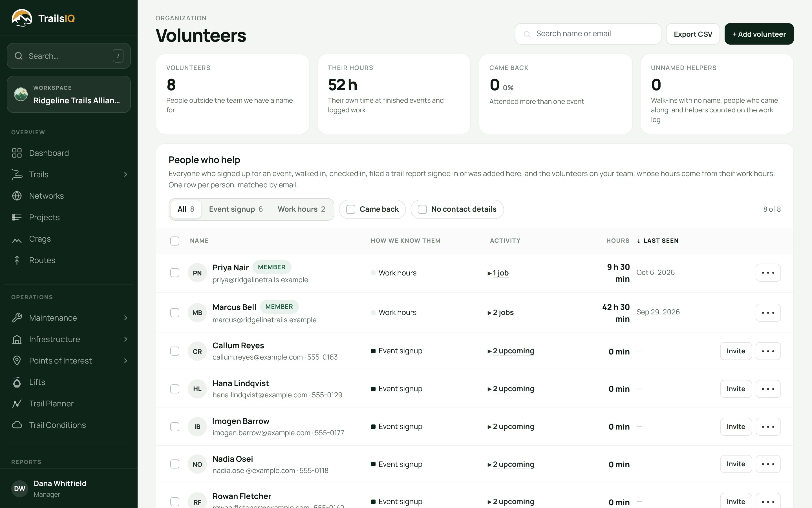
Task: Expand Marcus Bell's 2 jobs activity
Action: pyautogui.click(x=501, y=313)
